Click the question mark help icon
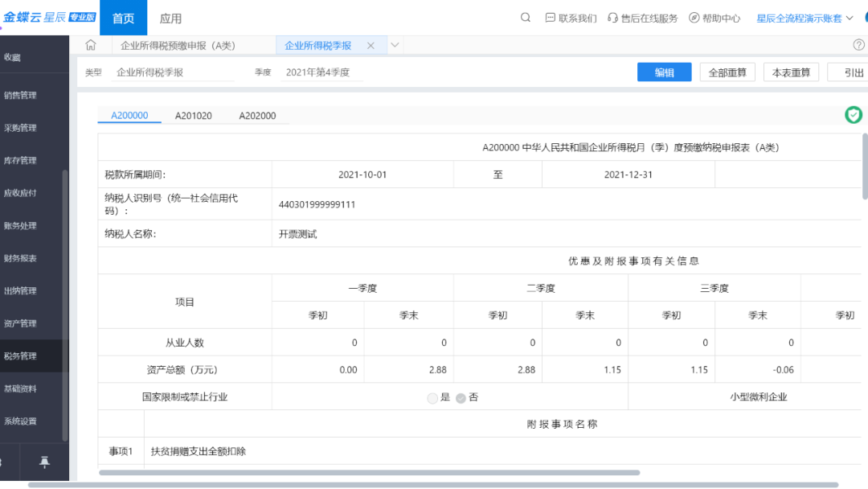The height and width of the screenshot is (489, 868). (858, 45)
